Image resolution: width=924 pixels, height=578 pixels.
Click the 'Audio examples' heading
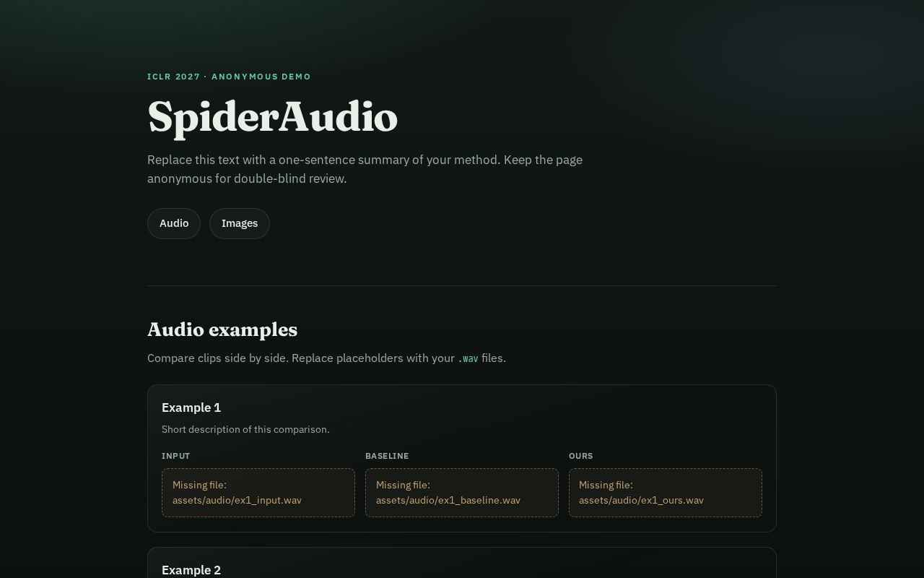point(222,329)
